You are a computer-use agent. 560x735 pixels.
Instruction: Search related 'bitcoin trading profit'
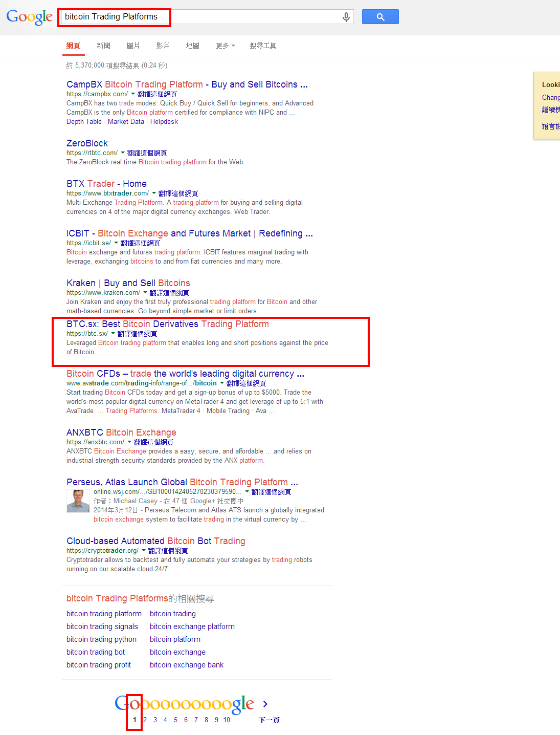[x=99, y=665]
